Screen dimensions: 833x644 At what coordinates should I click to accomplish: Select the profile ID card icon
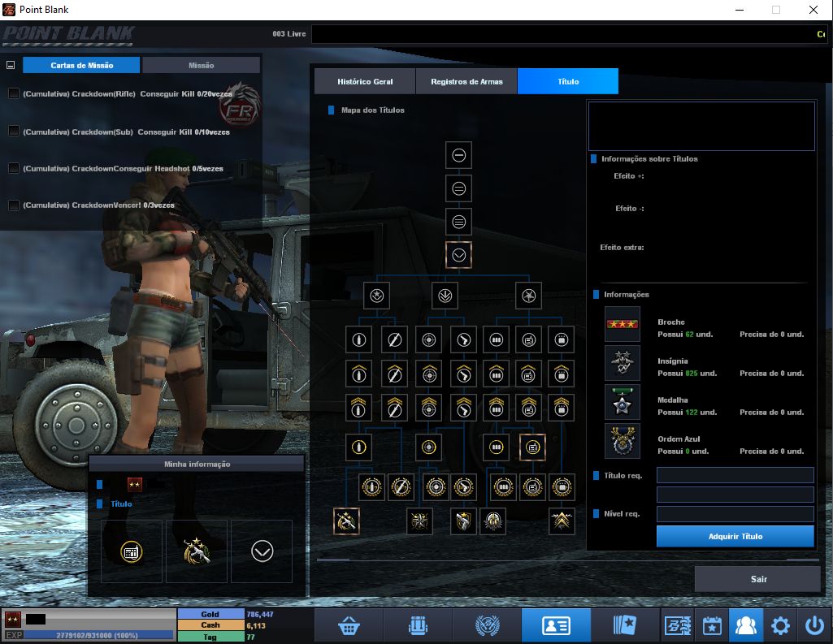point(556,625)
